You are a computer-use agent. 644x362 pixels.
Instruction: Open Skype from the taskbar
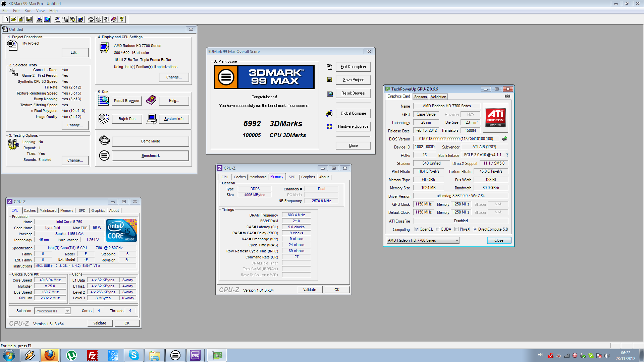(134, 355)
